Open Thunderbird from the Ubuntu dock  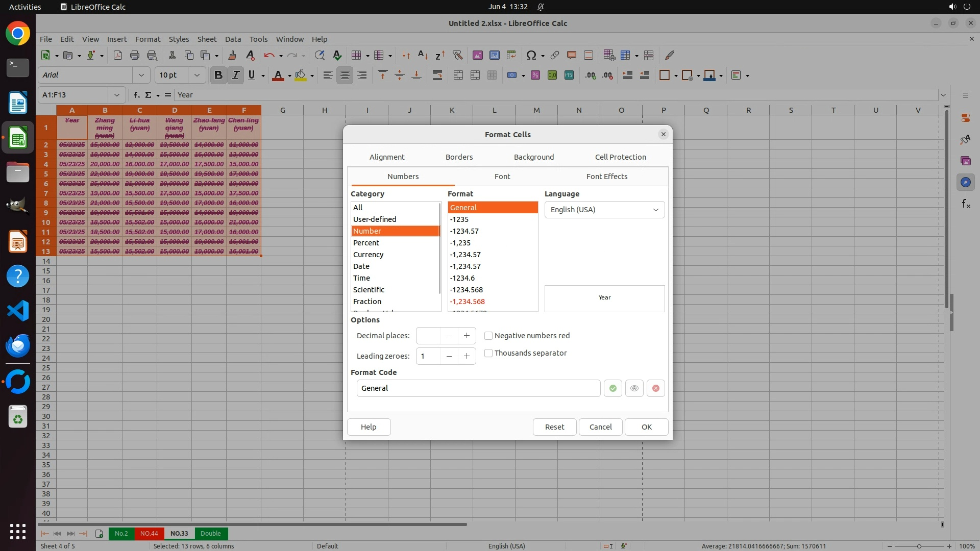[18, 346]
